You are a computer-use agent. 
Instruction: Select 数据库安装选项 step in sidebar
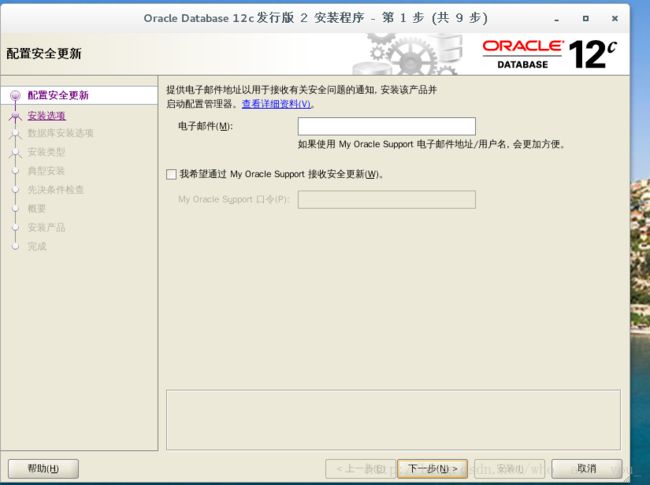click(61, 133)
